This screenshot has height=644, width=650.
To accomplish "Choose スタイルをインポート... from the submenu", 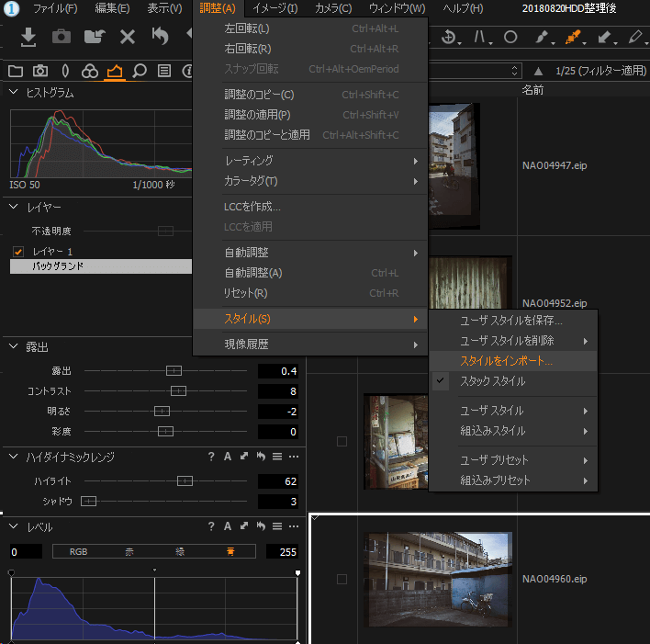I will [507, 361].
